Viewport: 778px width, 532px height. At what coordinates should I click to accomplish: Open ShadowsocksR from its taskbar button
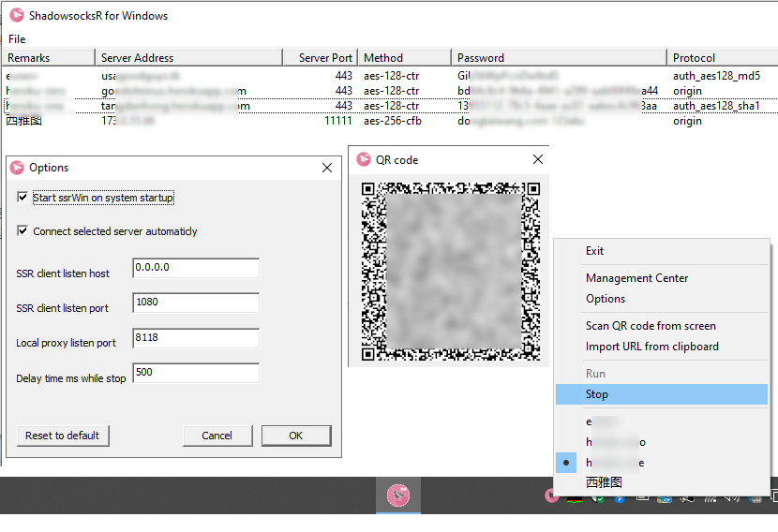coord(398,495)
